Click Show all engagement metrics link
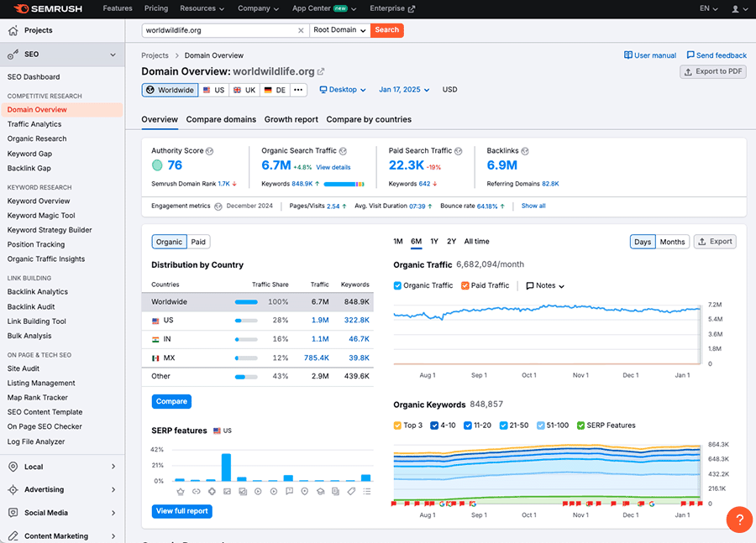756x543 pixels. (533, 206)
